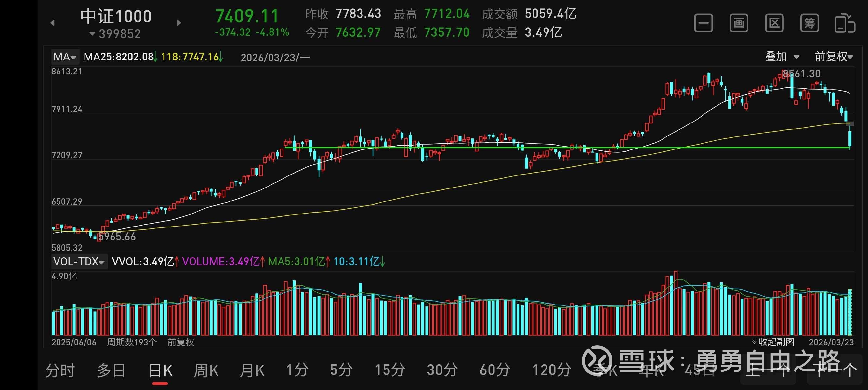Select the 60分 timeframe tab
The width and height of the screenshot is (868, 390).
click(494, 370)
